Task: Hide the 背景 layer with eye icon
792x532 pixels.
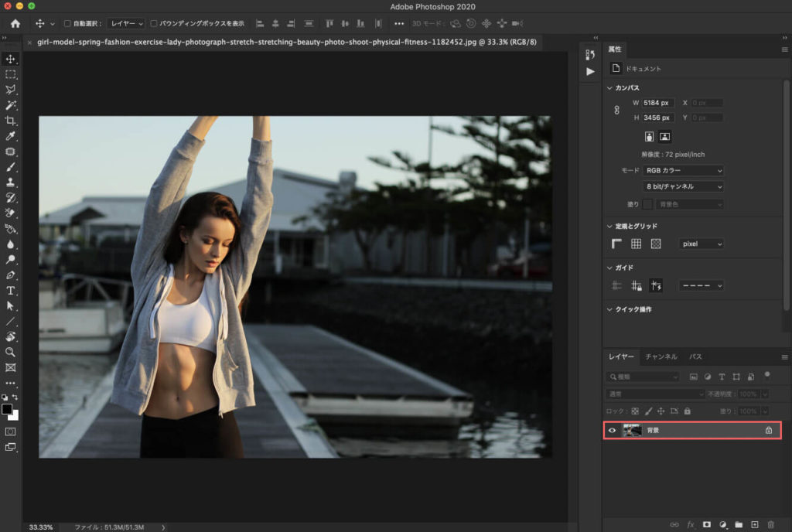Action: 613,431
